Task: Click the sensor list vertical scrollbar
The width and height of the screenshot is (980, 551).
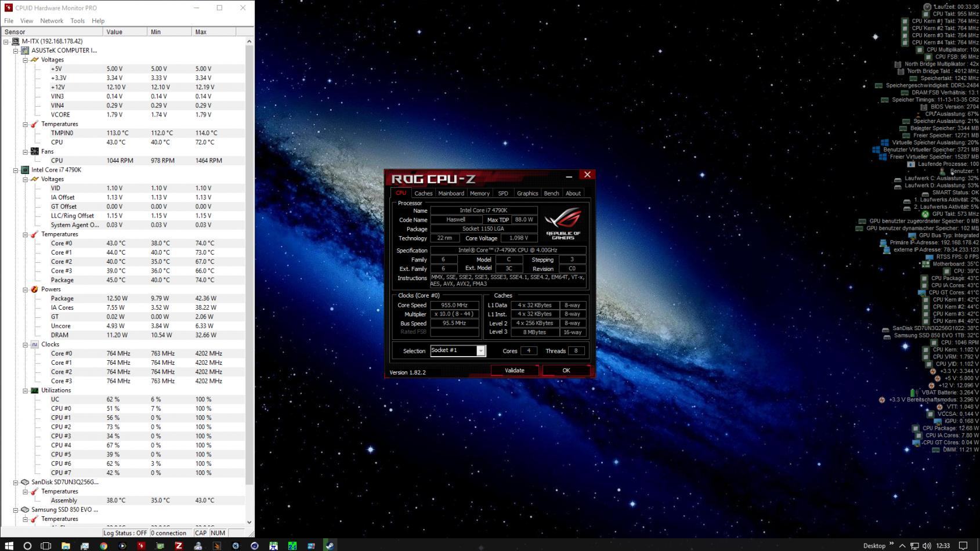Action: [x=249, y=266]
